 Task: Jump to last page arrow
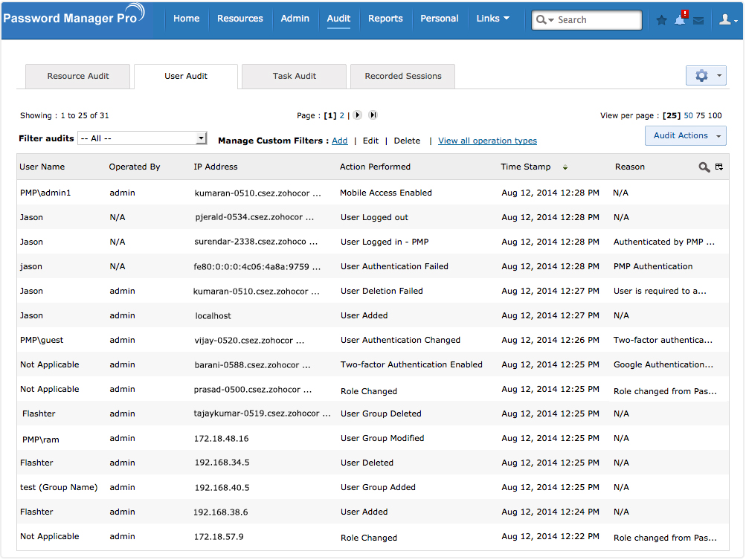373,115
